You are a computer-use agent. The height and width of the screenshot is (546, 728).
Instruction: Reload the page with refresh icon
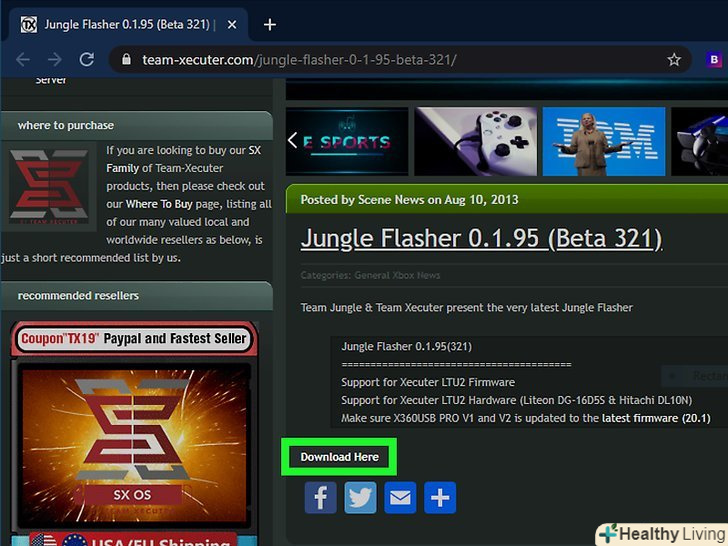[87, 59]
